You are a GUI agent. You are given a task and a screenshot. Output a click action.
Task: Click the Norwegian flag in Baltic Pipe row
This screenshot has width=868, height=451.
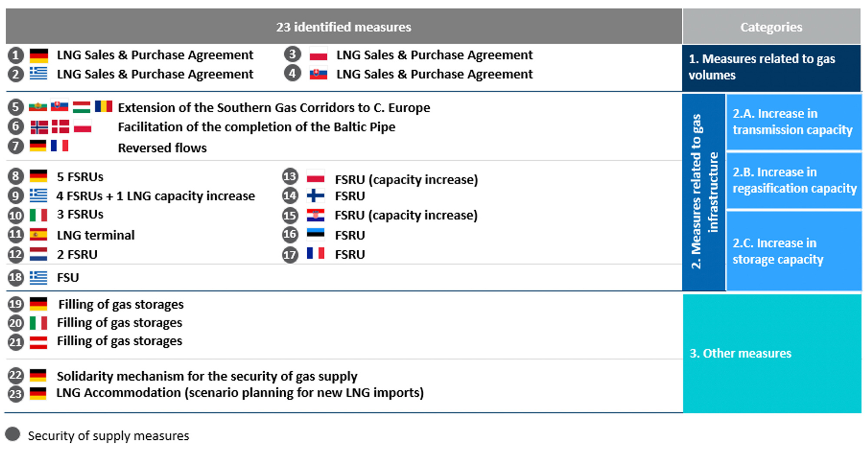tap(39, 127)
